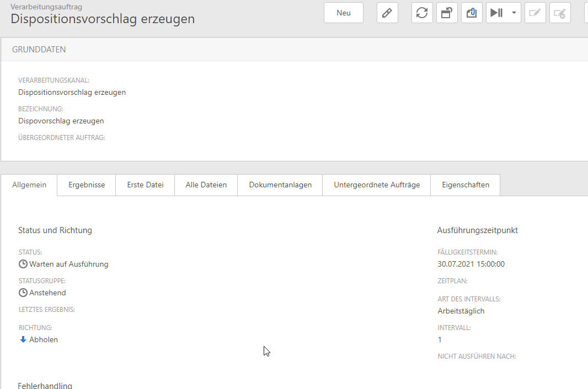
Task: Select the Alle Dateien tab
Action: (x=206, y=185)
